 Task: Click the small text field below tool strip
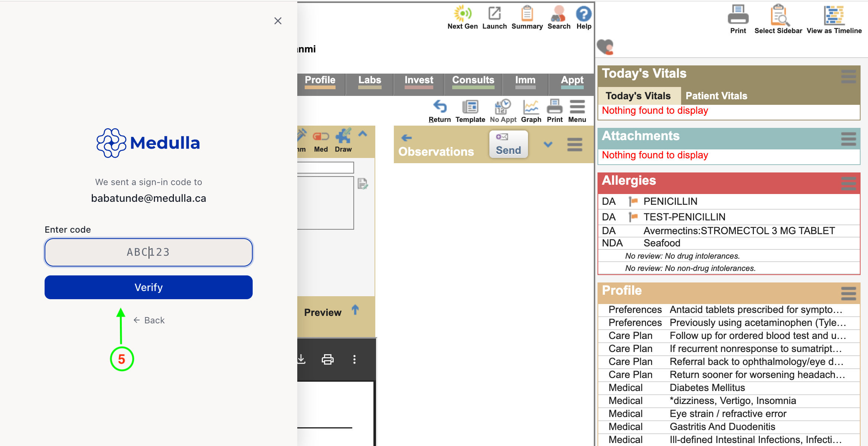pyautogui.click(x=325, y=168)
